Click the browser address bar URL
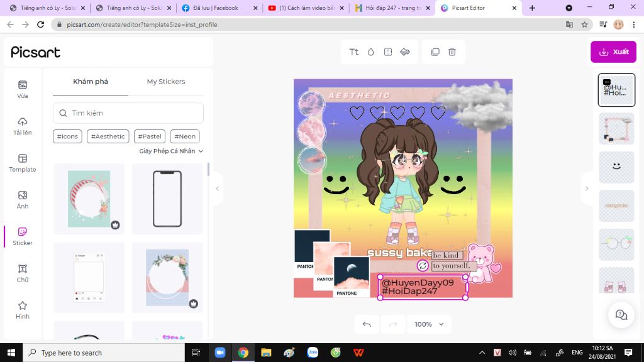This screenshot has height=362, width=644. click(142, 25)
